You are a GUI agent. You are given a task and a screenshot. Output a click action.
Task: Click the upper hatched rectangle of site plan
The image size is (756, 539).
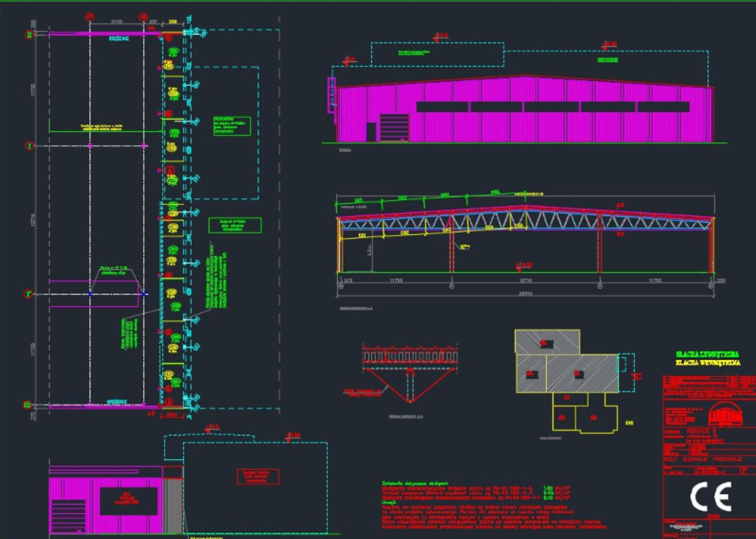547,342
